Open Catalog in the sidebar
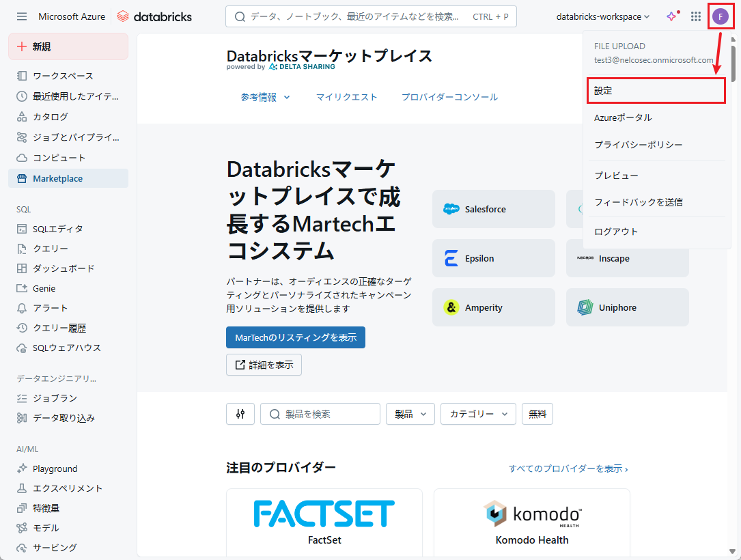Viewport: 741px width, 560px height. coord(51,117)
